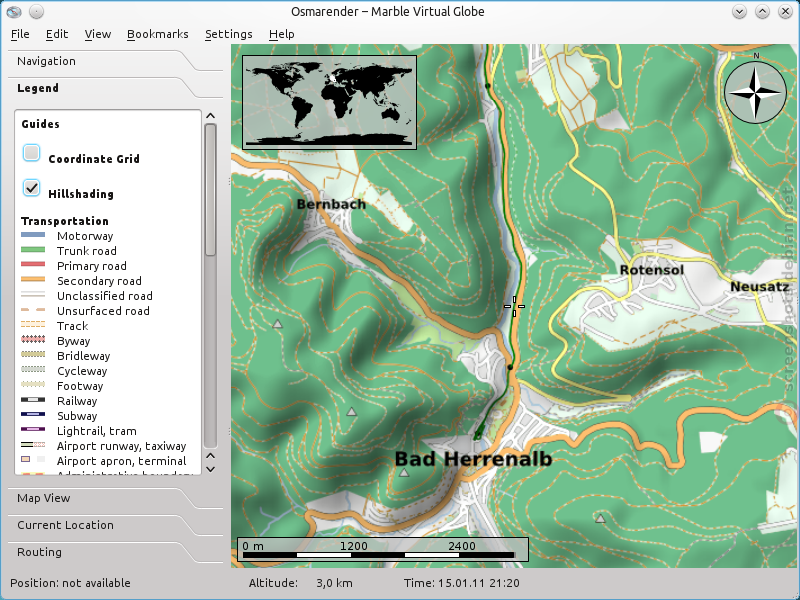The image size is (800, 600).
Task: Click the Altitude 3,0 km status entry
Action: tap(301, 583)
